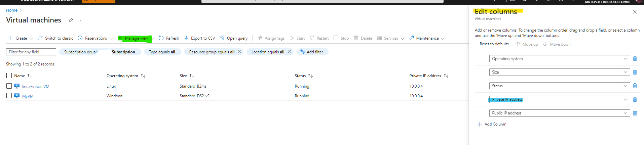Export the list to CSV

tap(200, 38)
